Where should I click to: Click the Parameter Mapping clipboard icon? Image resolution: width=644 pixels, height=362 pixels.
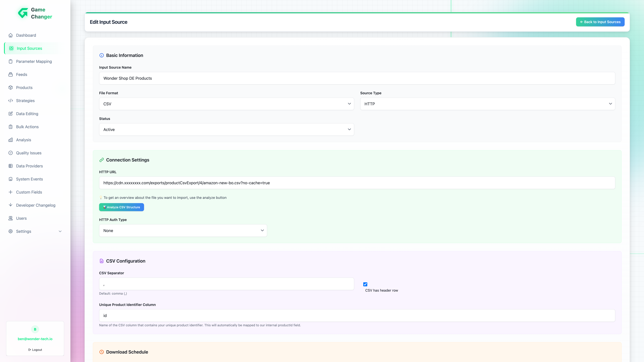click(10, 61)
